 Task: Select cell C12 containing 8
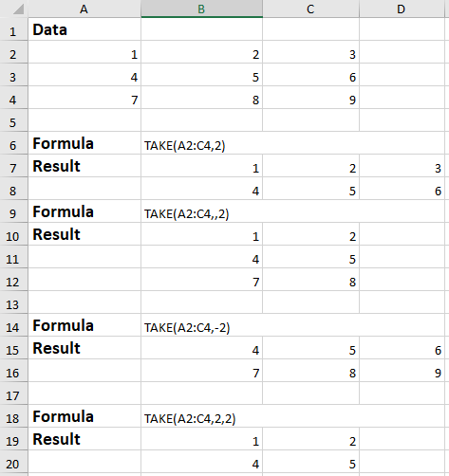(x=310, y=280)
